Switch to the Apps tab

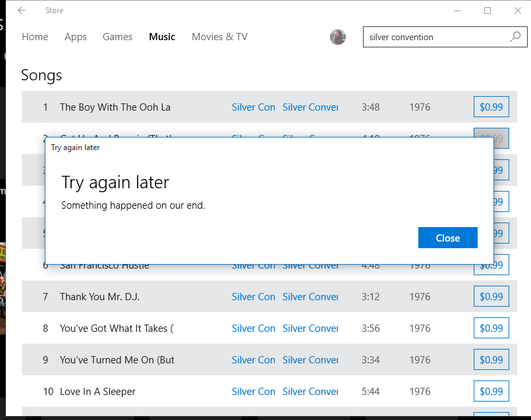point(76,37)
